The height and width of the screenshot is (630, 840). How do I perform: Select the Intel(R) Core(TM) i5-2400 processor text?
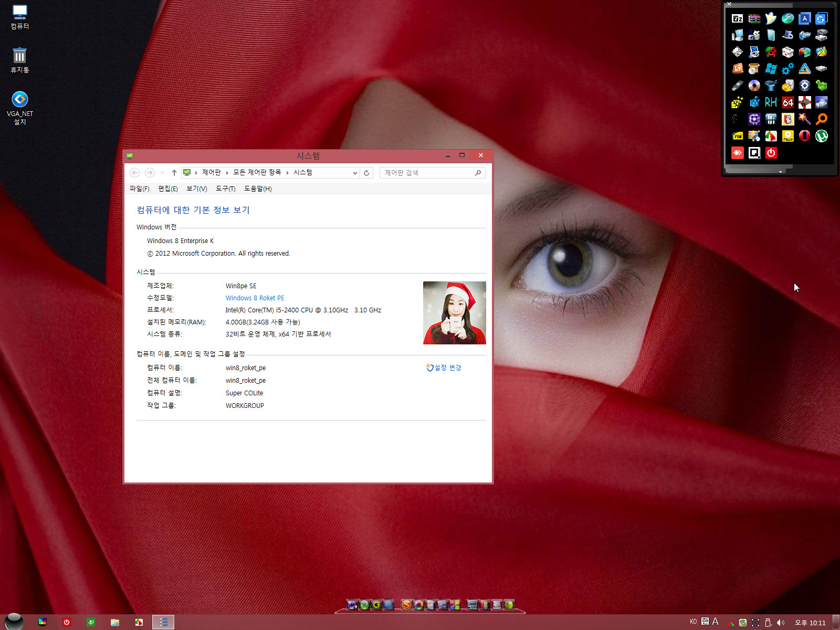coord(303,310)
